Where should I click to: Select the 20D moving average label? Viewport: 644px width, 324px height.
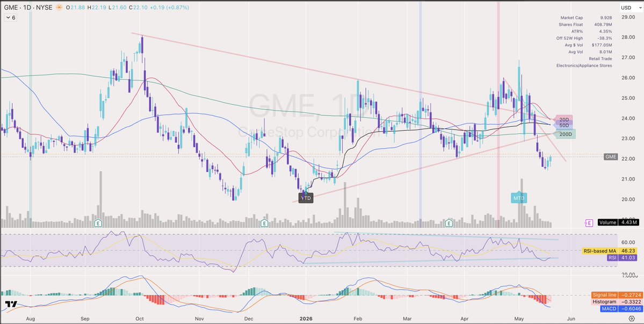click(563, 119)
